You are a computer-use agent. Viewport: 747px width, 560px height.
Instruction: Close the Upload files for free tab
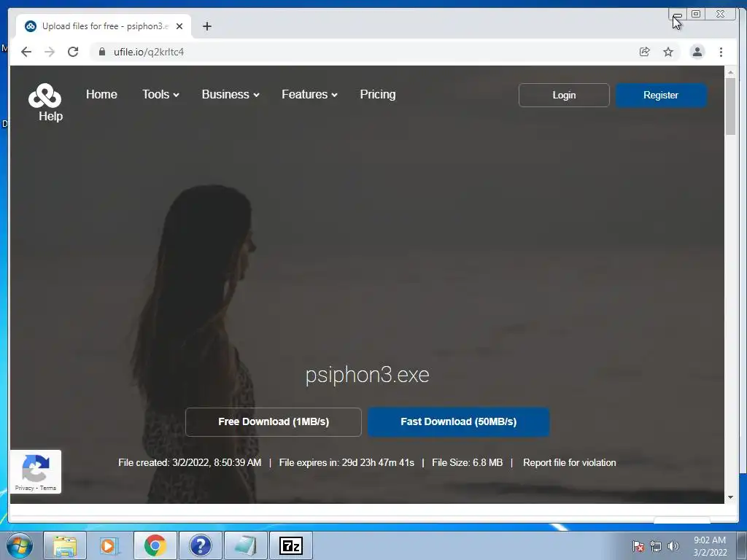tap(179, 26)
